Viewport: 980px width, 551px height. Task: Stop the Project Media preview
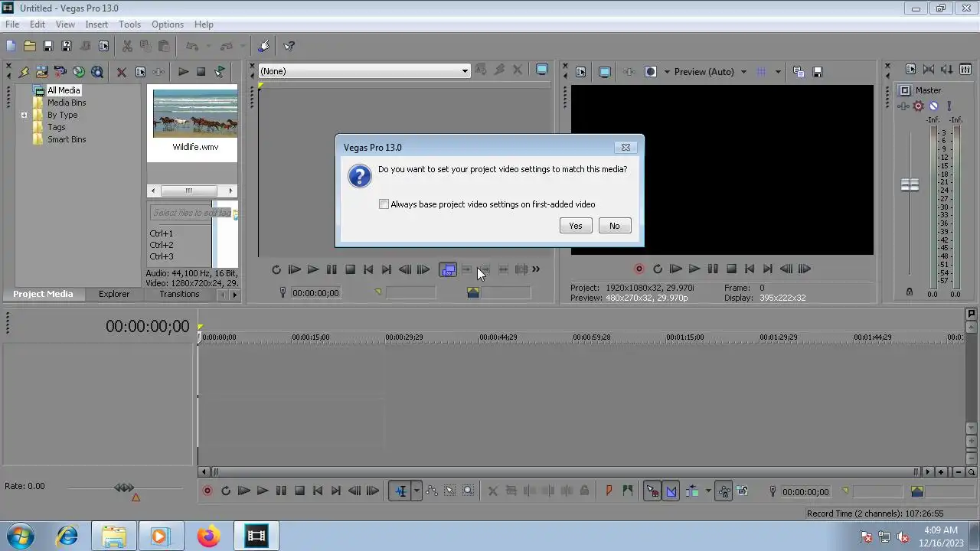pos(201,72)
